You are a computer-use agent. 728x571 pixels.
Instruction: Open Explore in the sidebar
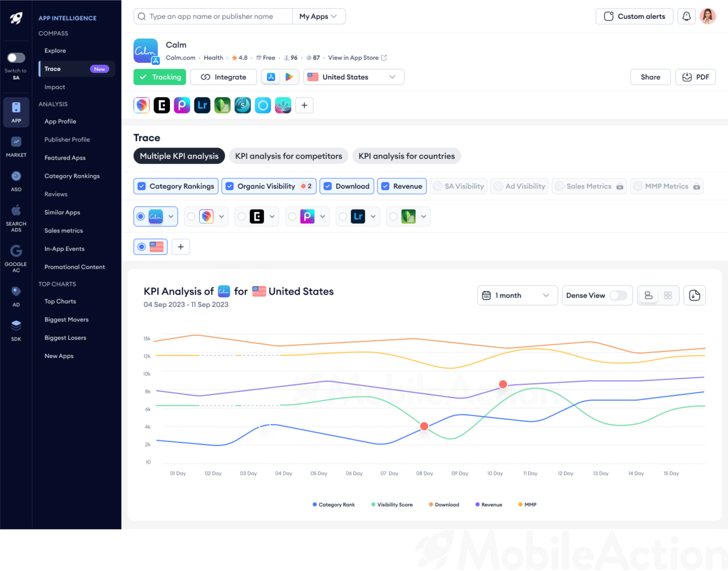(x=55, y=51)
